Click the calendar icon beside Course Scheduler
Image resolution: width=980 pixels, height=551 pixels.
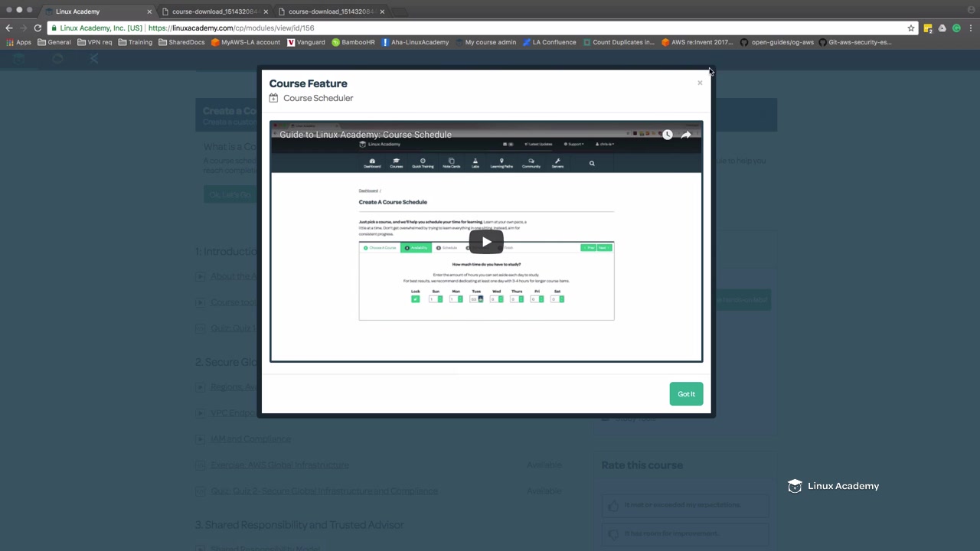(273, 98)
